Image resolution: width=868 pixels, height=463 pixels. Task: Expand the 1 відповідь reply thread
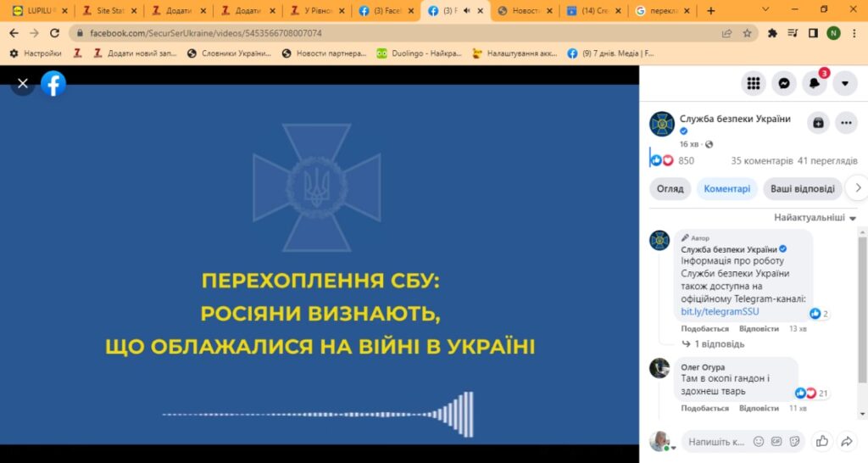719,344
